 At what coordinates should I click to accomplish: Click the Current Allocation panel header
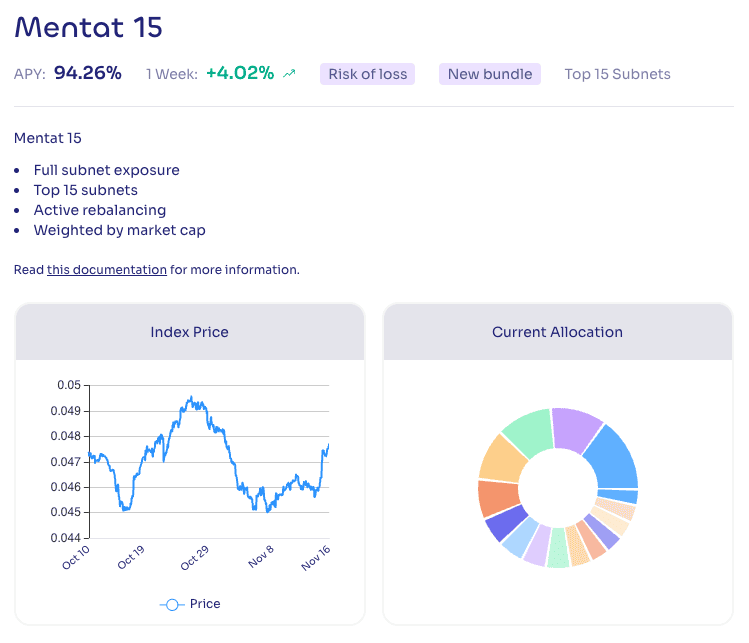(557, 332)
